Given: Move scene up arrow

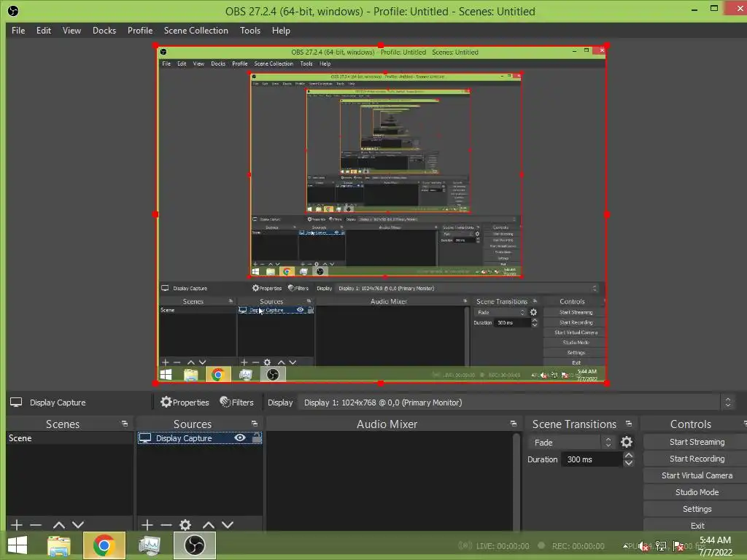Looking at the screenshot, I should click(59, 525).
